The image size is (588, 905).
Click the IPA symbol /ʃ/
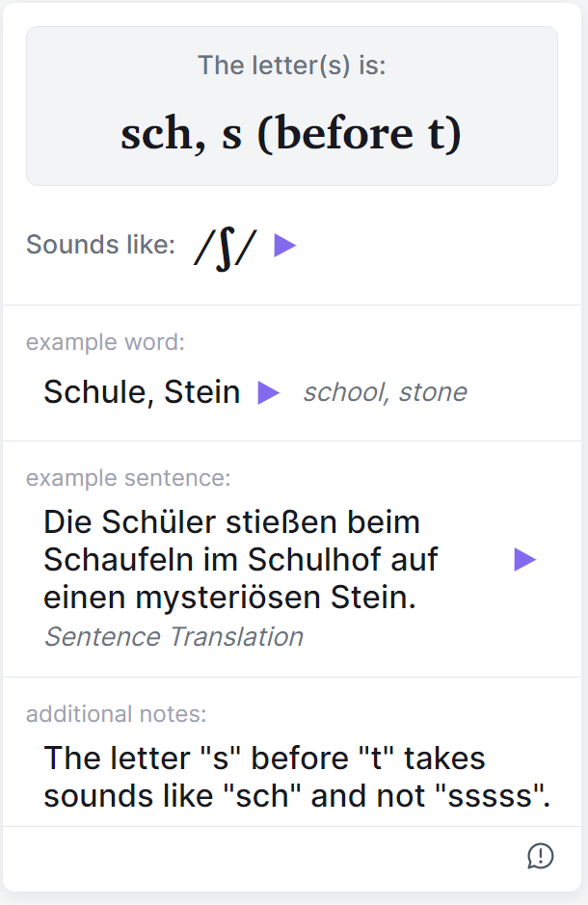226,247
